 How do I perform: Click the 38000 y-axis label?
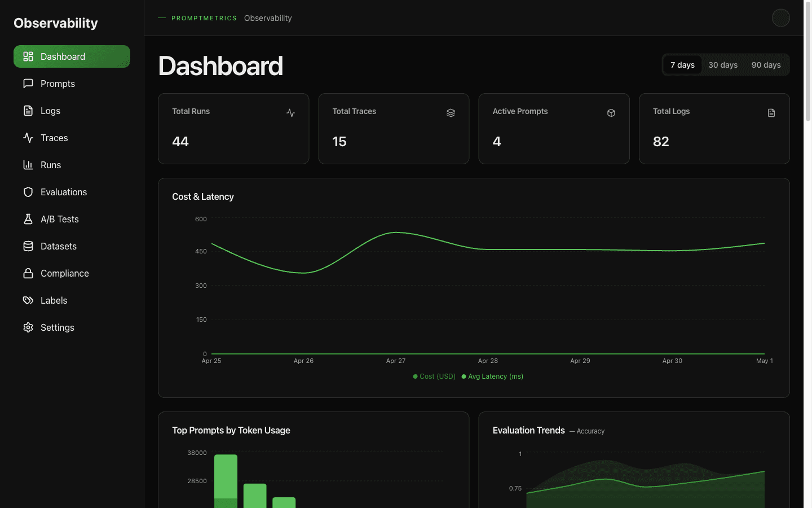tap(197, 453)
